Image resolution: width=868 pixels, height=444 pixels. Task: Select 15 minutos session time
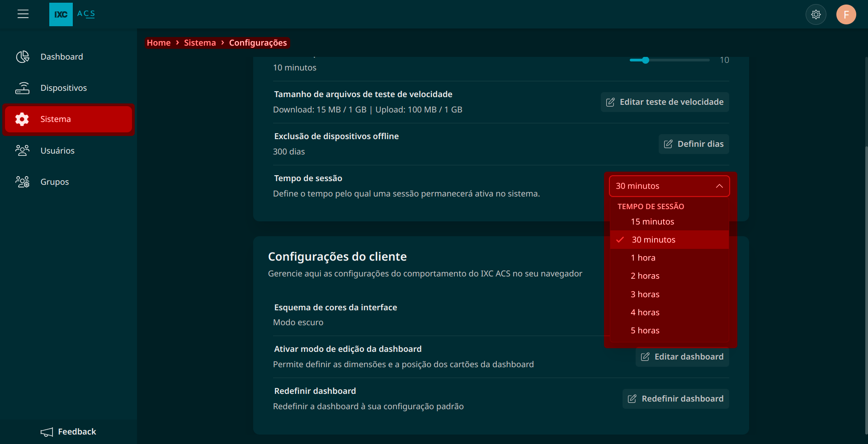pyautogui.click(x=670, y=221)
